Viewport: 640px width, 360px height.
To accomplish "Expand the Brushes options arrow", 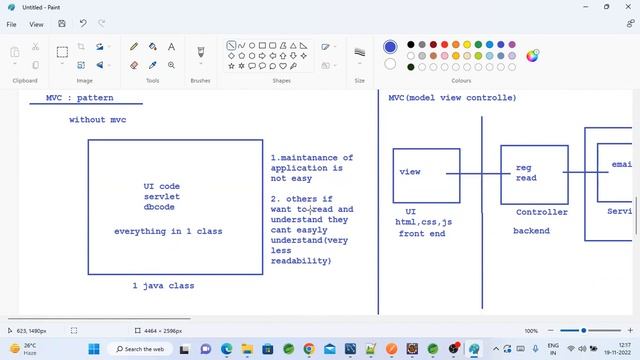I will click(200, 64).
